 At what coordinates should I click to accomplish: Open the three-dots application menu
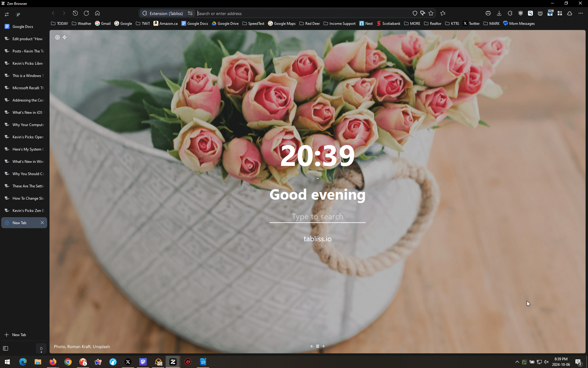click(580, 13)
